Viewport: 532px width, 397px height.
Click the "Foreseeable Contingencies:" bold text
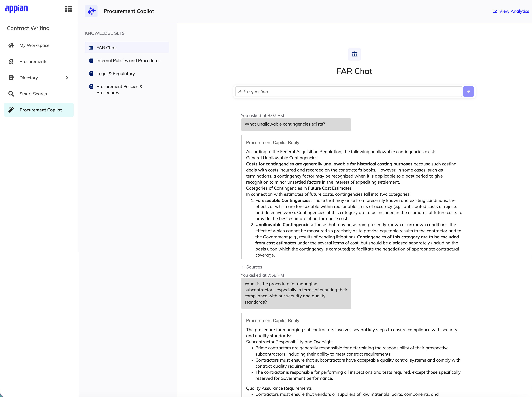pos(283,200)
